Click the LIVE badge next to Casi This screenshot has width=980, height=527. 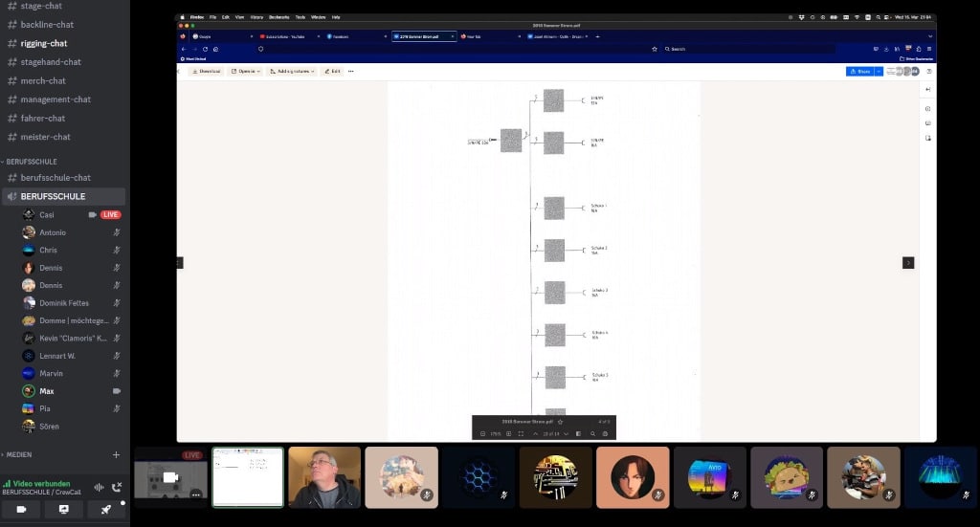tap(111, 215)
